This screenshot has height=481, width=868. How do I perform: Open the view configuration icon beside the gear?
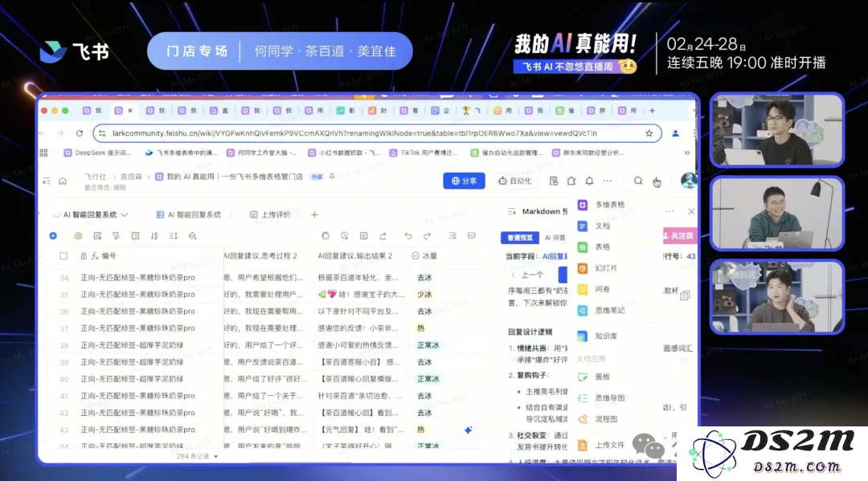[x=97, y=235]
